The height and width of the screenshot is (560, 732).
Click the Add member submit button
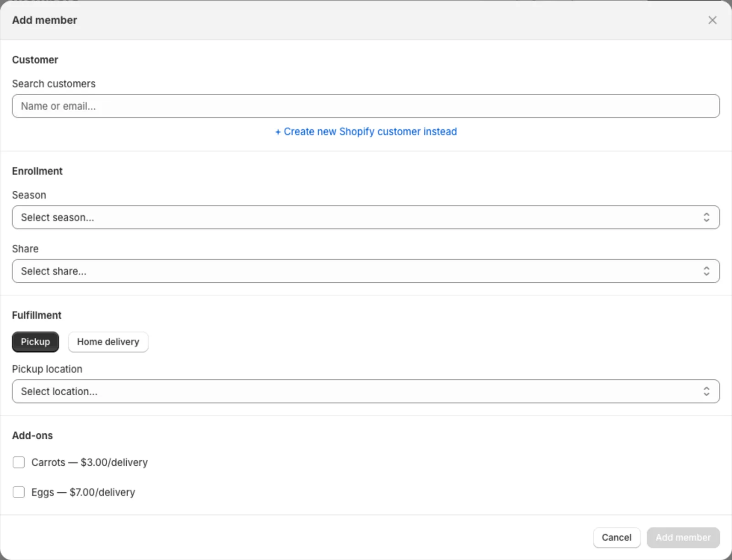point(683,538)
